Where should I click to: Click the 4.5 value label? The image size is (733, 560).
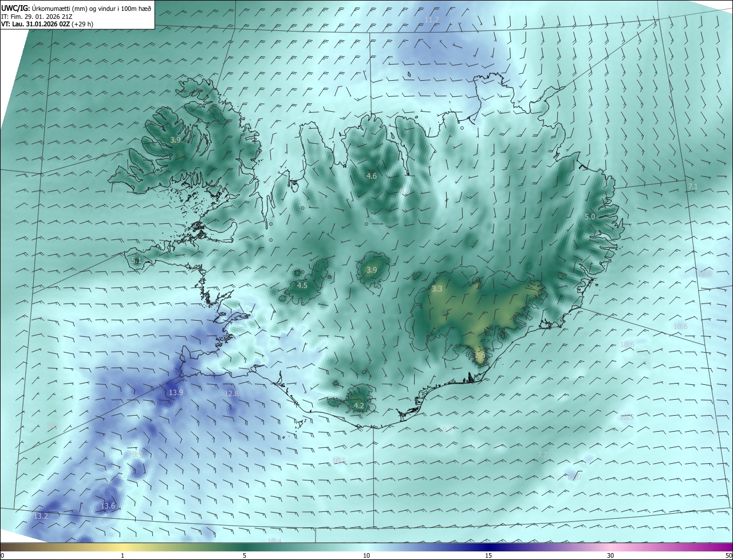tap(302, 285)
